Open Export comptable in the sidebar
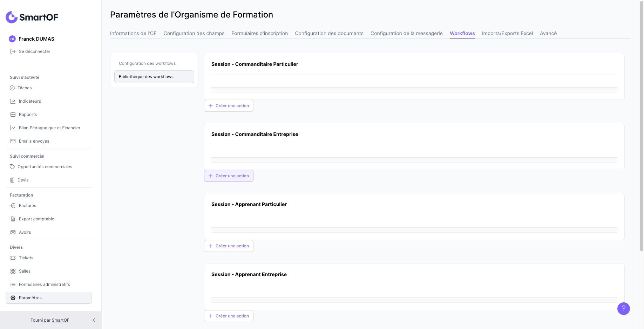Viewport: 644px width, 329px height. click(36, 219)
